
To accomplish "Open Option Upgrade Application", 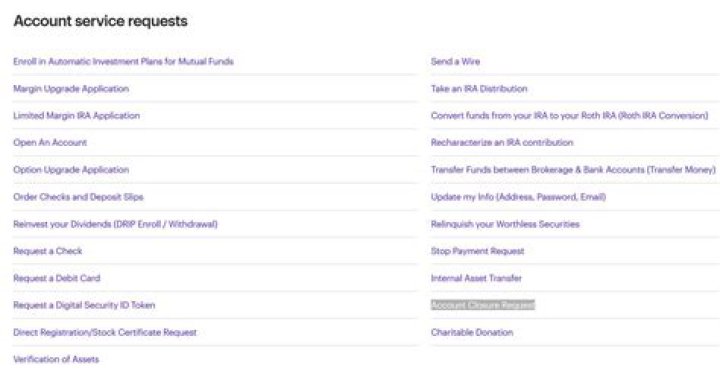I will [71, 170].
